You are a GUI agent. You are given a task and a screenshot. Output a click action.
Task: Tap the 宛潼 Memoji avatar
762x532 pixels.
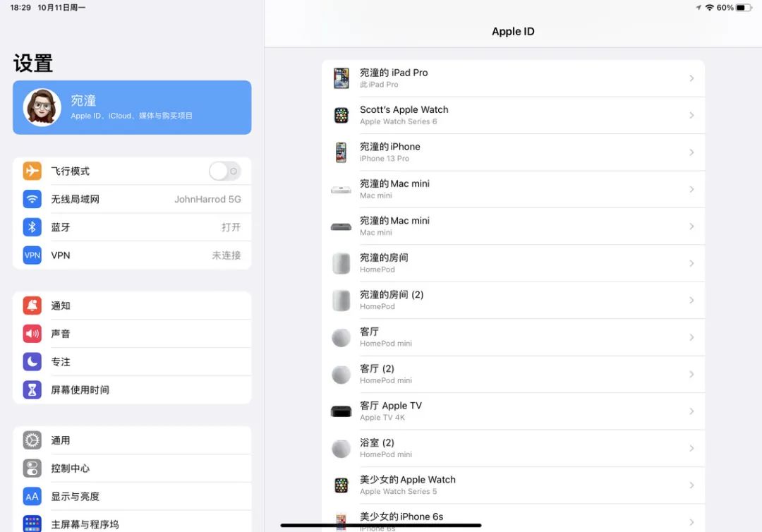(42, 107)
